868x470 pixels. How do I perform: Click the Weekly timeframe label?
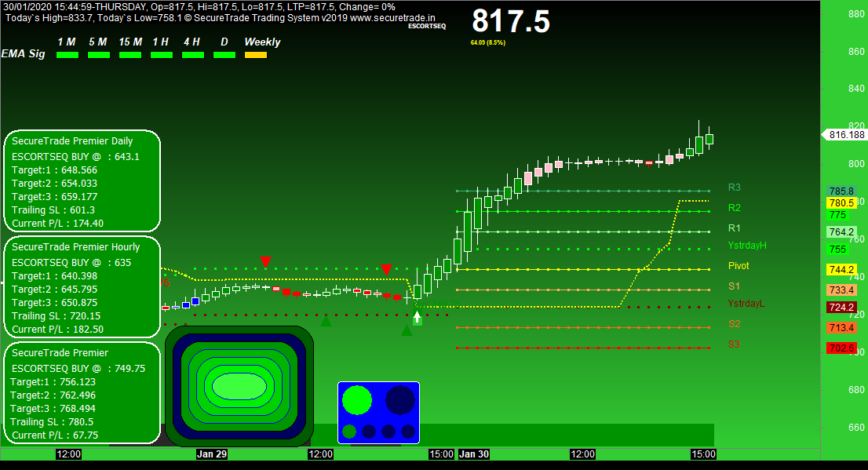pyautogui.click(x=262, y=42)
